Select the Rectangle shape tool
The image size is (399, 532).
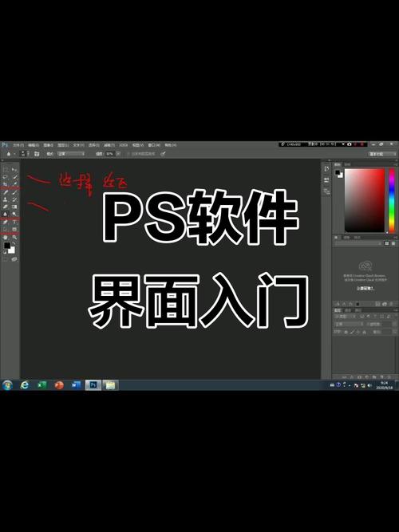[14, 230]
